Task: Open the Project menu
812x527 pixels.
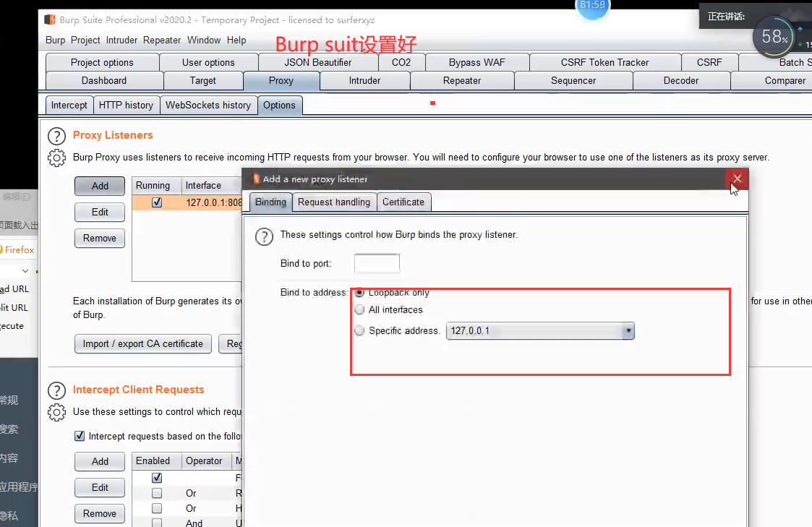Action: pos(85,40)
